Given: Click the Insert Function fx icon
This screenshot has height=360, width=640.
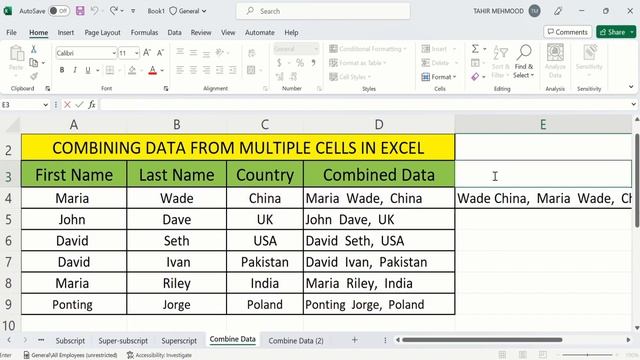Looking at the screenshot, I should 92,105.
